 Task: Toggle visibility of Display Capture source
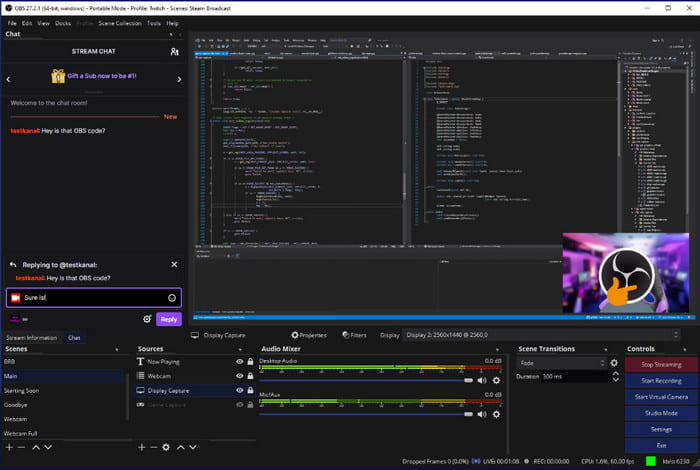click(240, 390)
